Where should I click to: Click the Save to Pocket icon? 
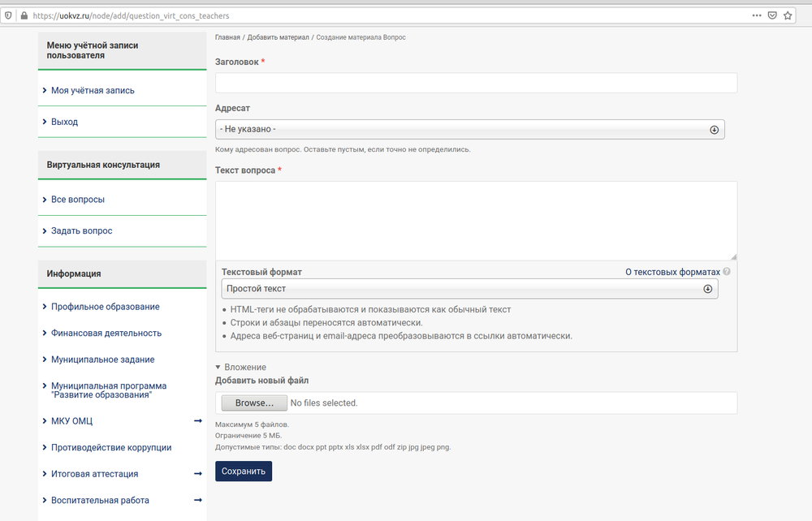[772, 15]
